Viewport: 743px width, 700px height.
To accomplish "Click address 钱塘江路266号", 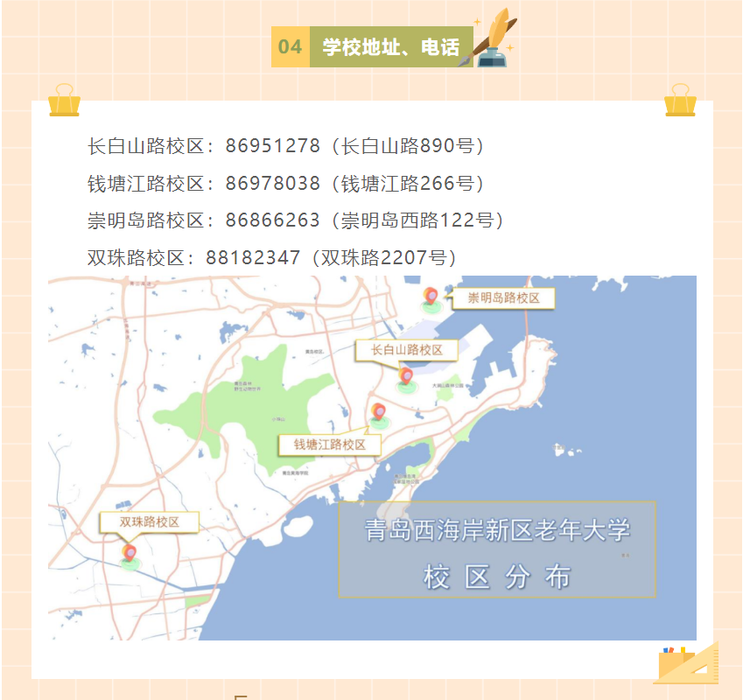I will [408, 183].
